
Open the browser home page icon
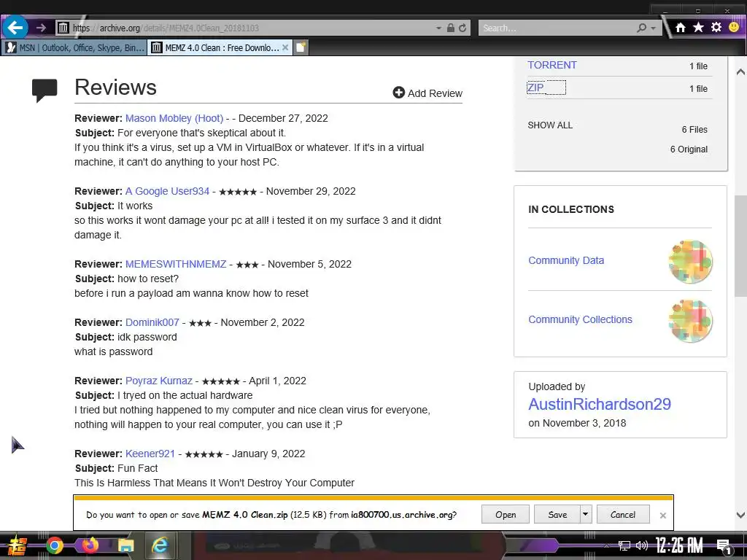pos(681,28)
